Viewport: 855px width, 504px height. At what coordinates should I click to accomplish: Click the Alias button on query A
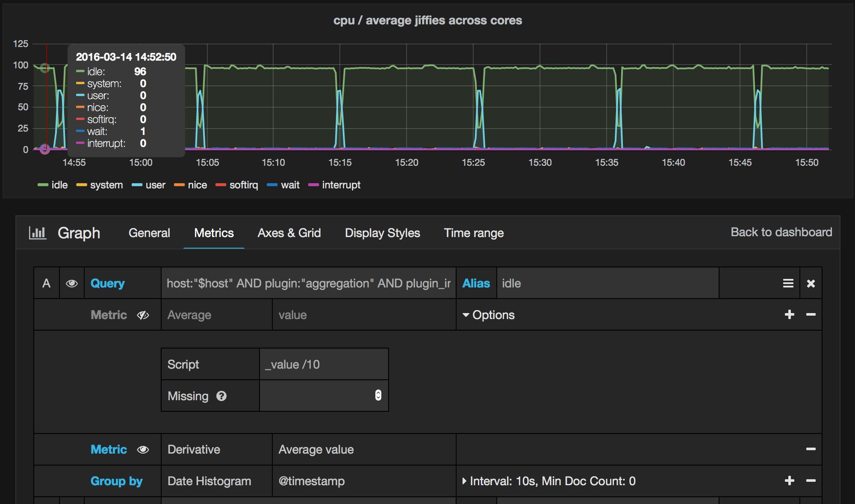476,283
